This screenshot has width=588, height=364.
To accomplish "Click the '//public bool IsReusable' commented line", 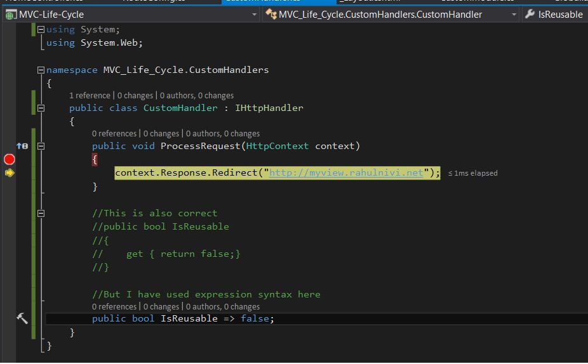I will [161, 226].
